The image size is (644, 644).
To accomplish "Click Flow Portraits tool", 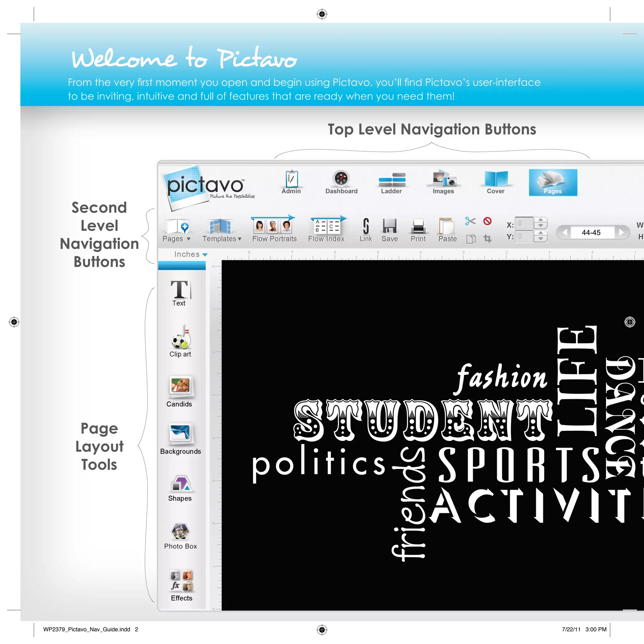I will [x=274, y=229].
